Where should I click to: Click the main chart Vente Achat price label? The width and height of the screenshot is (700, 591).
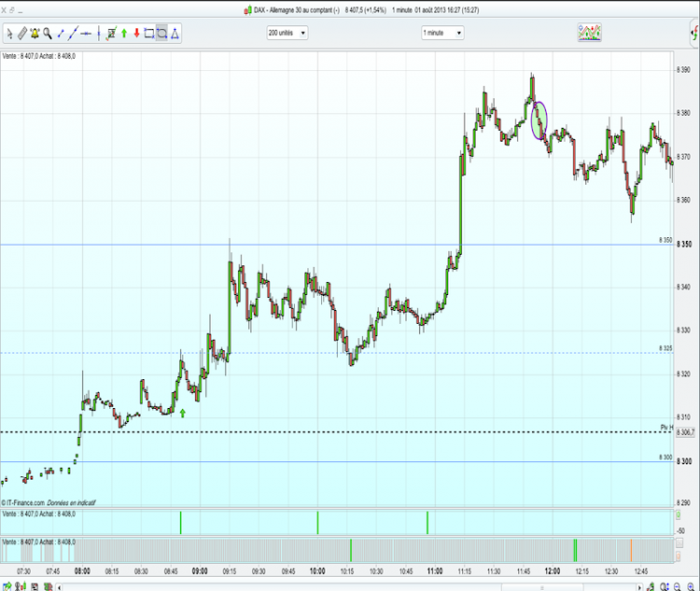pyautogui.click(x=39, y=56)
